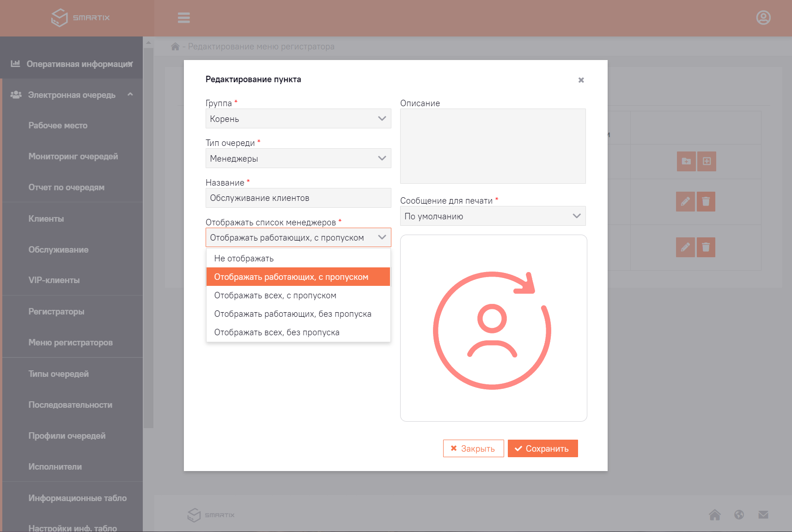This screenshot has height=532, width=792.
Task: Open Оперативная информация sidebar item
Action: tap(72, 64)
